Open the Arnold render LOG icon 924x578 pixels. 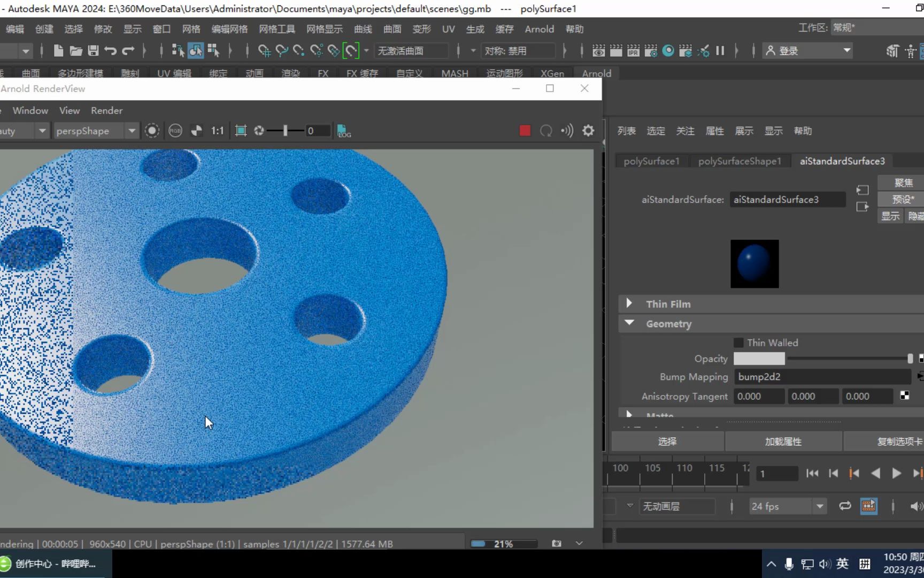pos(344,131)
